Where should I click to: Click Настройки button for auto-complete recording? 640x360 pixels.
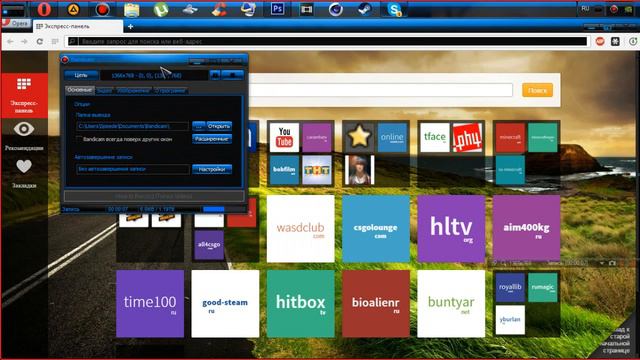point(212,169)
